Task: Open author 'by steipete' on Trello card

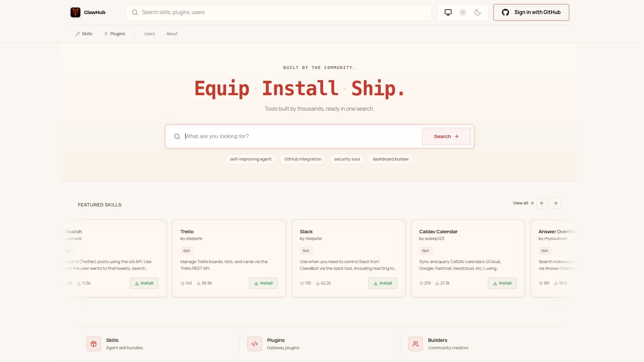Action: tap(191, 239)
